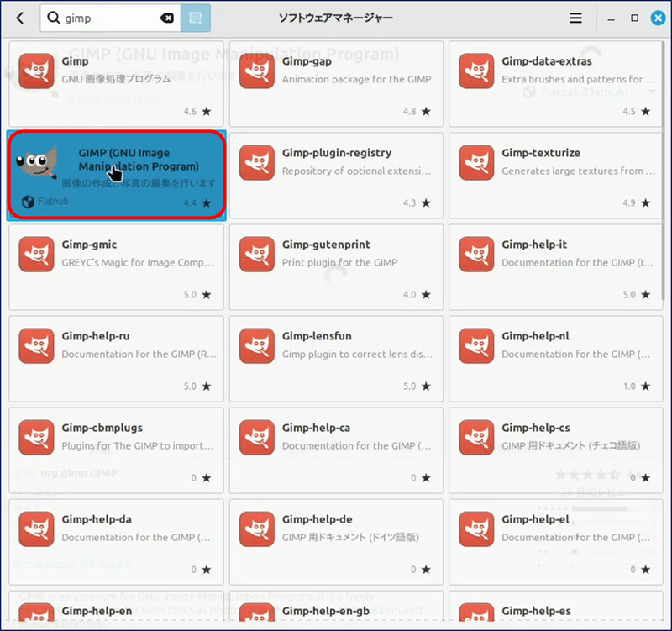Open the Gimp-gap icon
The width and height of the screenshot is (672, 631).
257,71
